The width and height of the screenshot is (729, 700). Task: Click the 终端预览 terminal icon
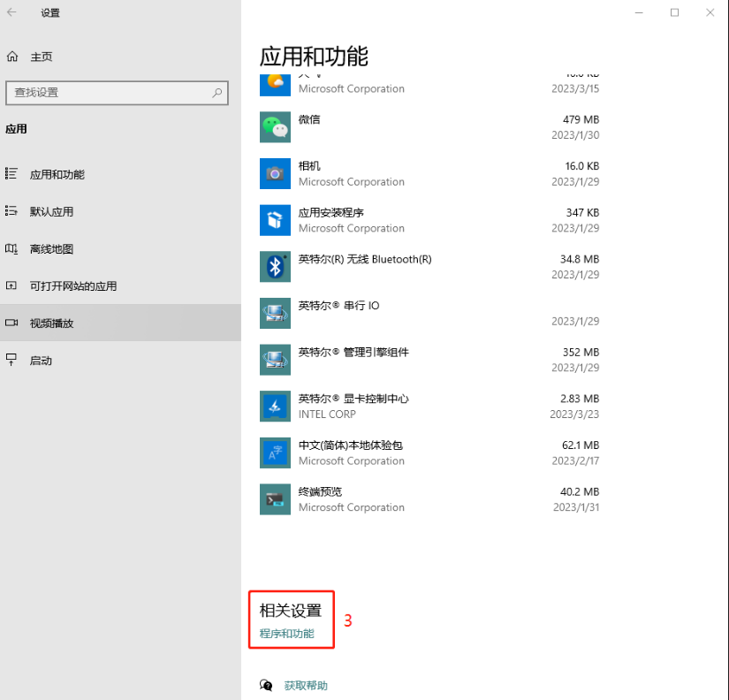click(275, 499)
